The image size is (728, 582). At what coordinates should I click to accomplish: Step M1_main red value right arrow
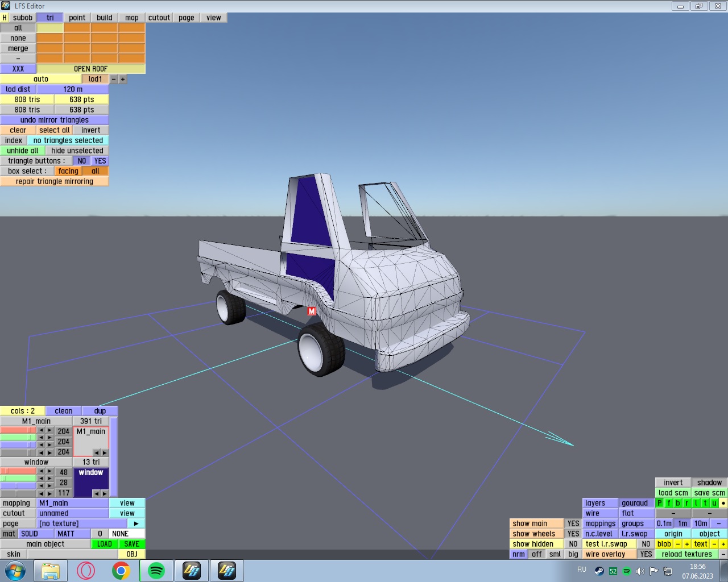50,430
